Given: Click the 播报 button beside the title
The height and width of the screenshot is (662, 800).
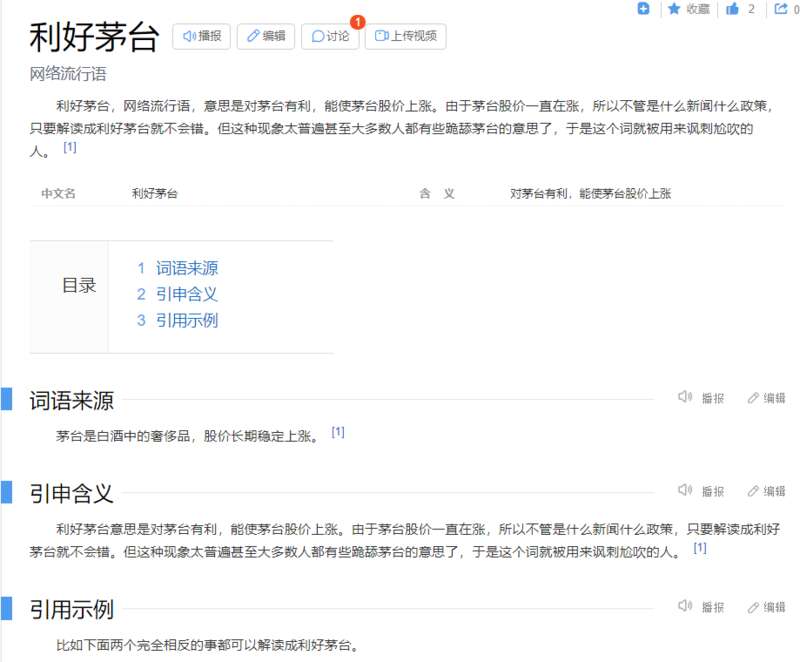Looking at the screenshot, I should pyautogui.click(x=202, y=36).
